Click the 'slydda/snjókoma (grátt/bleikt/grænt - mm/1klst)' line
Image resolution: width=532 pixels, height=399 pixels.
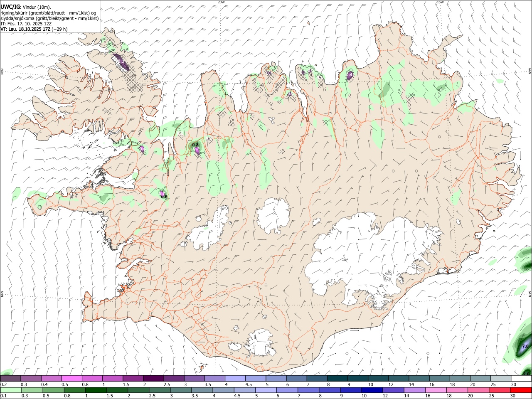[x=49, y=18]
